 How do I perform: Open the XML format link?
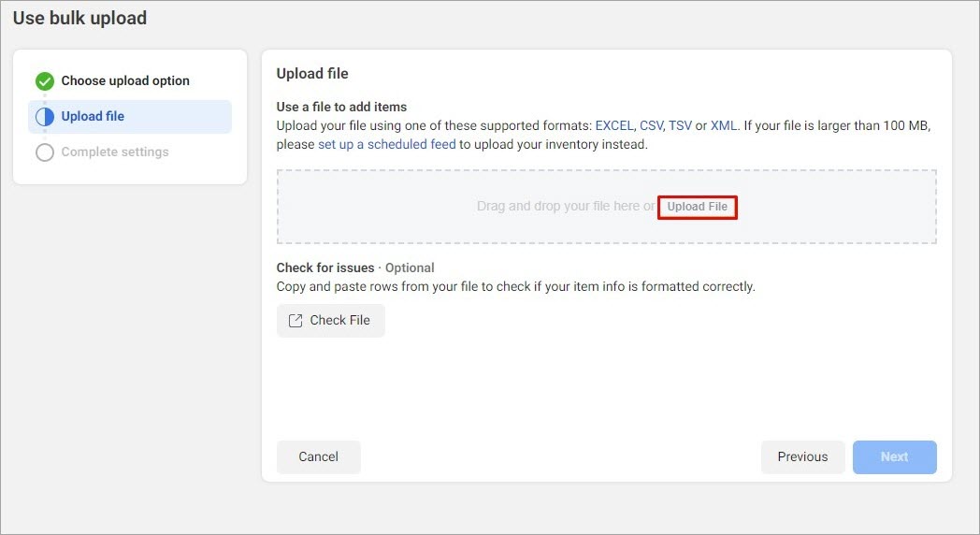click(x=723, y=125)
